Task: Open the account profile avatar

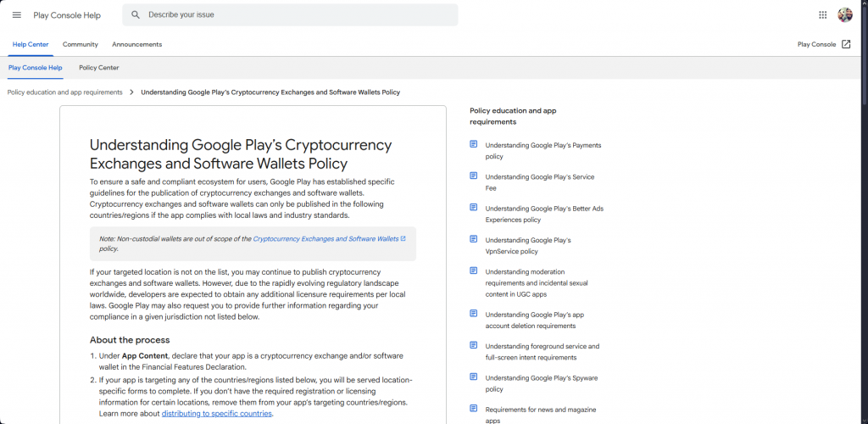Action: [845, 15]
